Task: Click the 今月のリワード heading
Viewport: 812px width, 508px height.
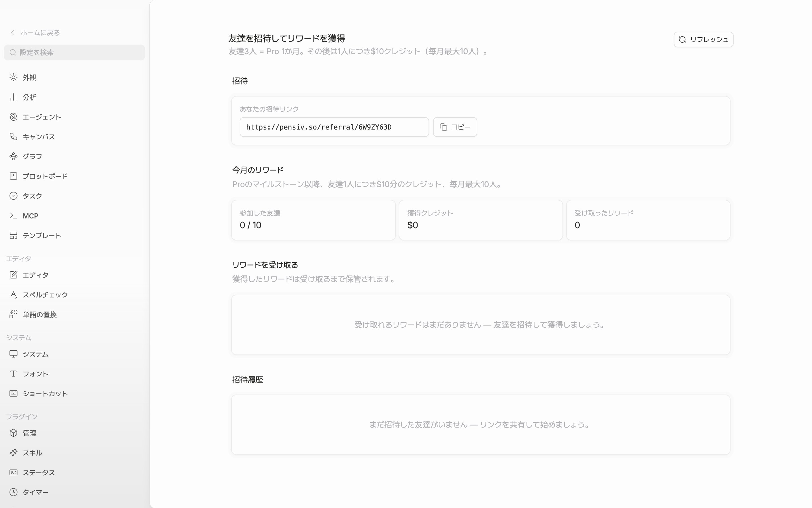Action: tap(258, 170)
